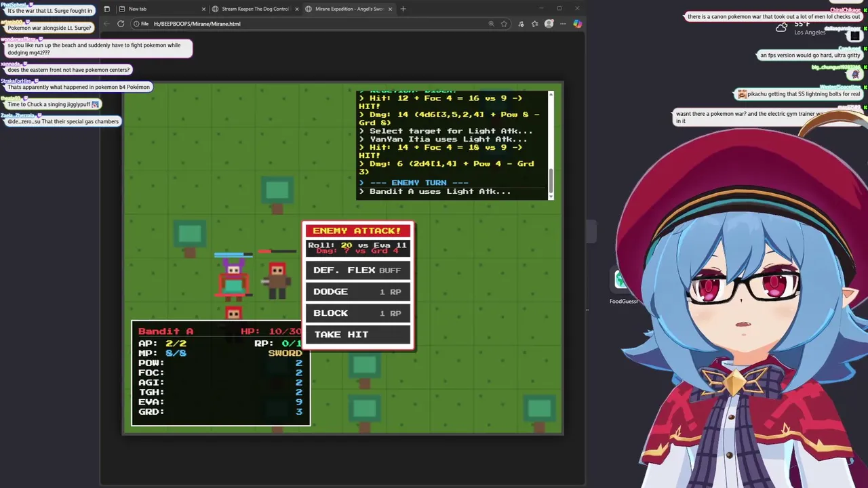
Task: Open a new browser tab with plus
Action: coord(403,9)
